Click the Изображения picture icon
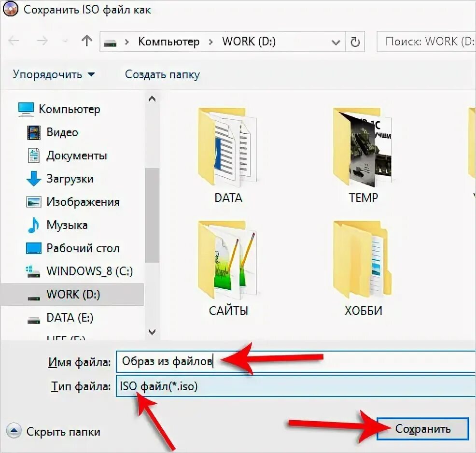 tap(34, 202)
